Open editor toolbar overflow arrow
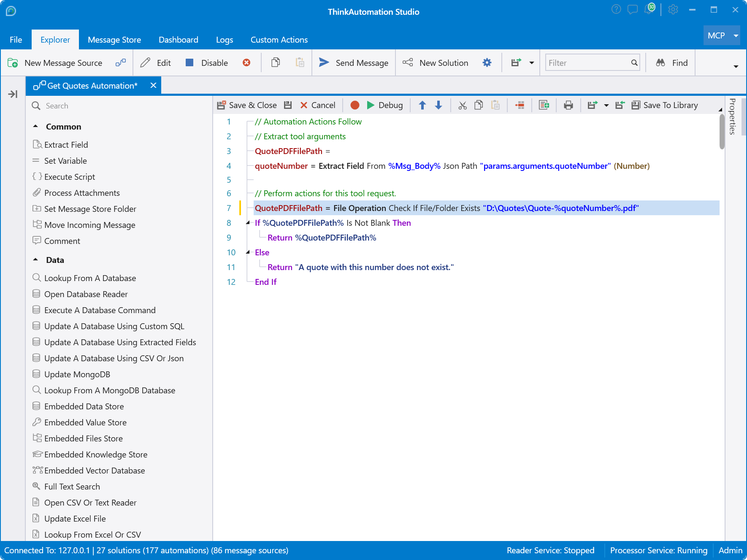Screen dimensions: 747x560 (x=720, y=110)
